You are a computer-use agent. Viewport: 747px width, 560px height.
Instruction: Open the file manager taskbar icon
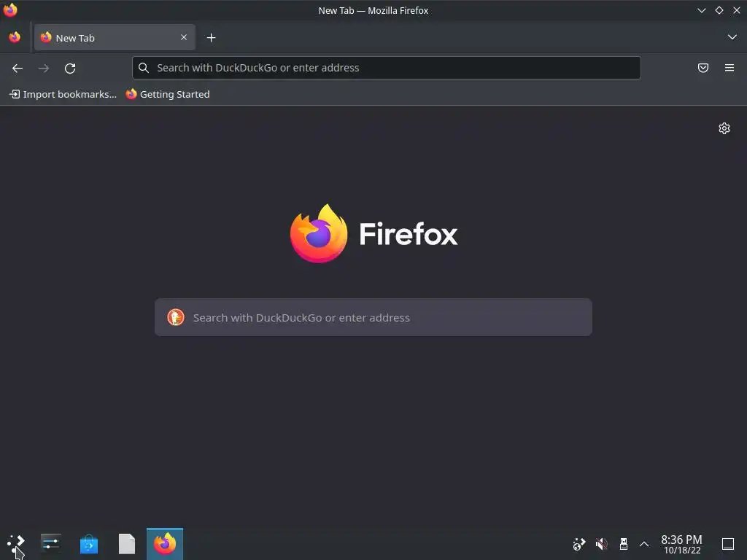tap(127, 544)
